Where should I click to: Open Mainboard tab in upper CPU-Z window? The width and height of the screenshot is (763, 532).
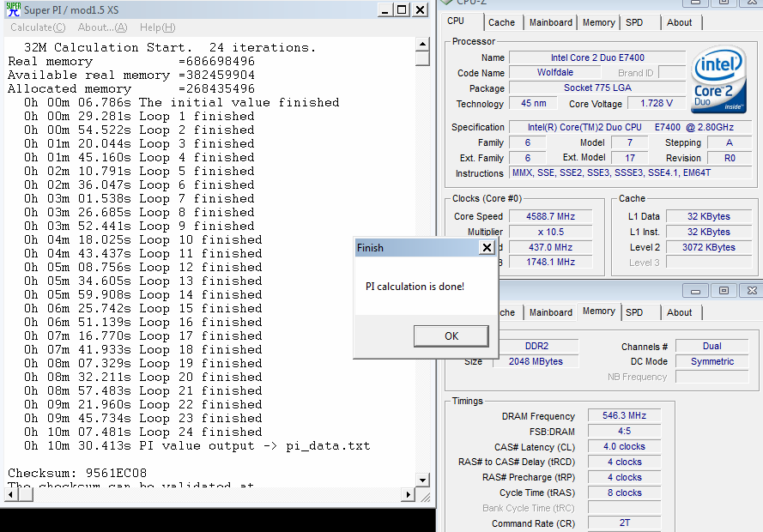tap(551, 22)
